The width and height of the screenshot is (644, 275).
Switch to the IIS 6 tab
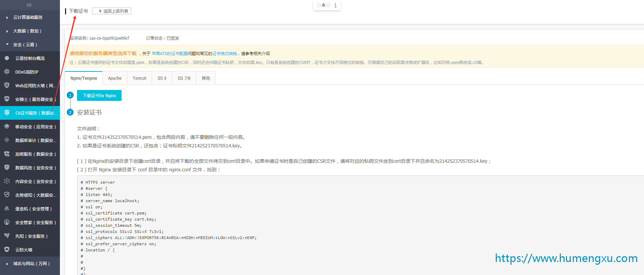pyautogui.click(x=162, y=78)
